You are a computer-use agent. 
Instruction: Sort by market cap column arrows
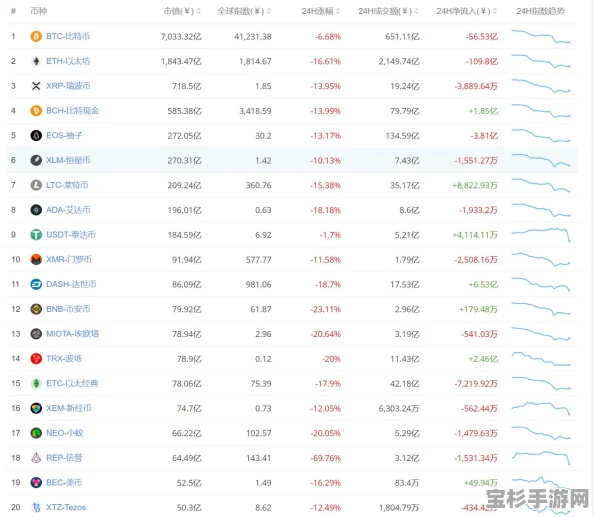tap(199, 11)
